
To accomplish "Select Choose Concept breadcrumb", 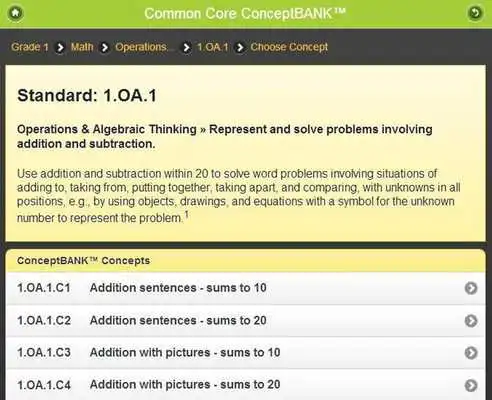I will coord(289,47).
